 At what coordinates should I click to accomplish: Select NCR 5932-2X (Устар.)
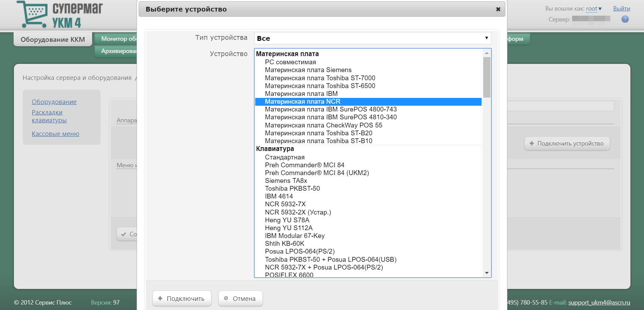click(x=368, y=212)
